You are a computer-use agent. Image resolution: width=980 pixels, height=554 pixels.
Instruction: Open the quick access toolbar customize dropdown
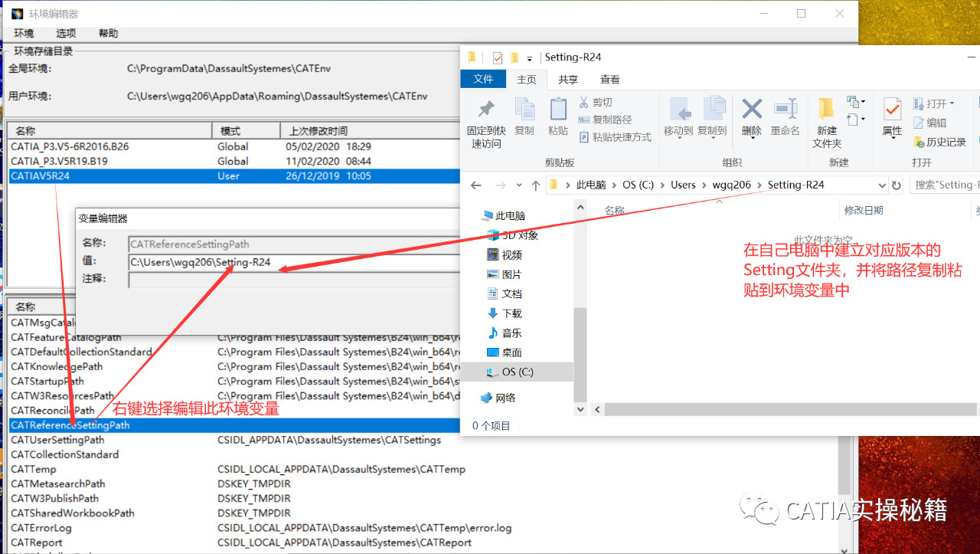(529, 58)
